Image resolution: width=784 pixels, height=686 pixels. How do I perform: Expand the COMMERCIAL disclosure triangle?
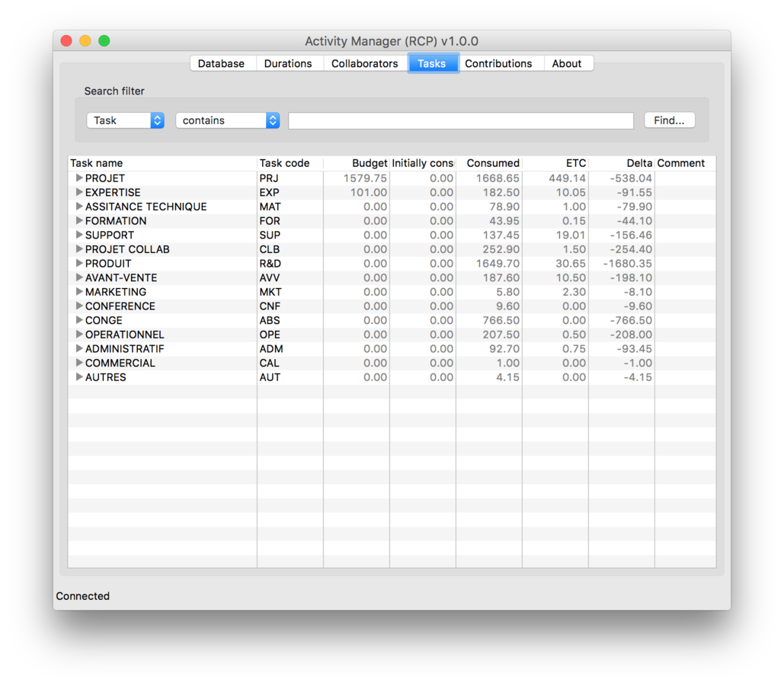pyautogui.click(x=79, y=362)
